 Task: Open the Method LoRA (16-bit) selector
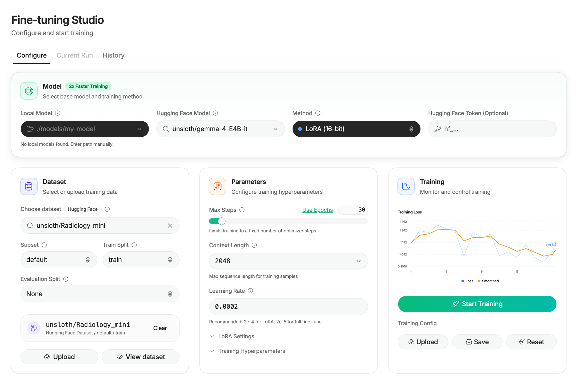coord(356,129)
